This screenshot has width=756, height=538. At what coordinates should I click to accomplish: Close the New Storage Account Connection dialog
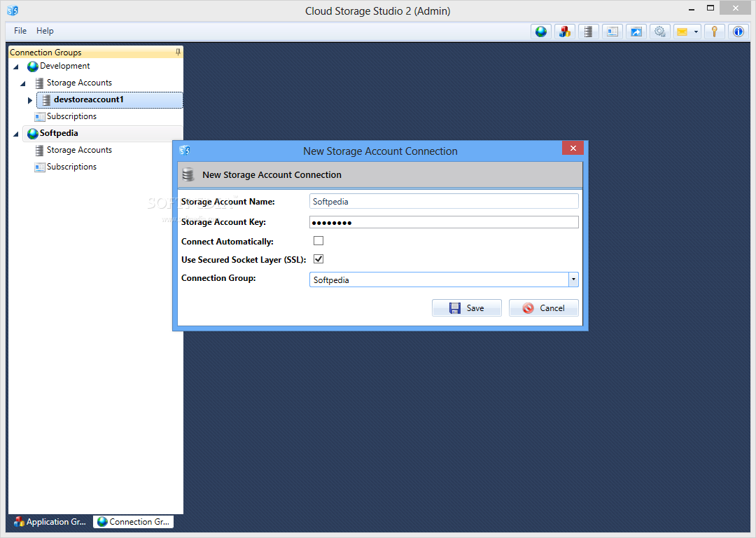573,148
